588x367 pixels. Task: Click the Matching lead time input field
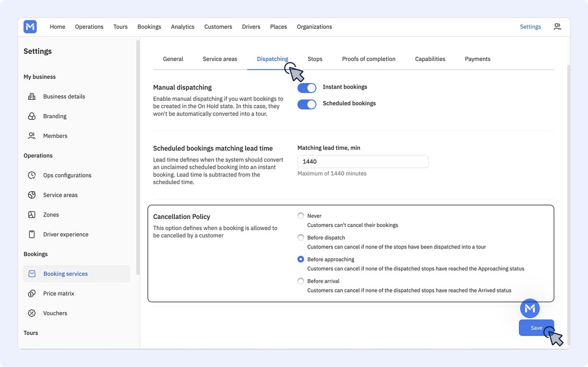click(363, 162)
